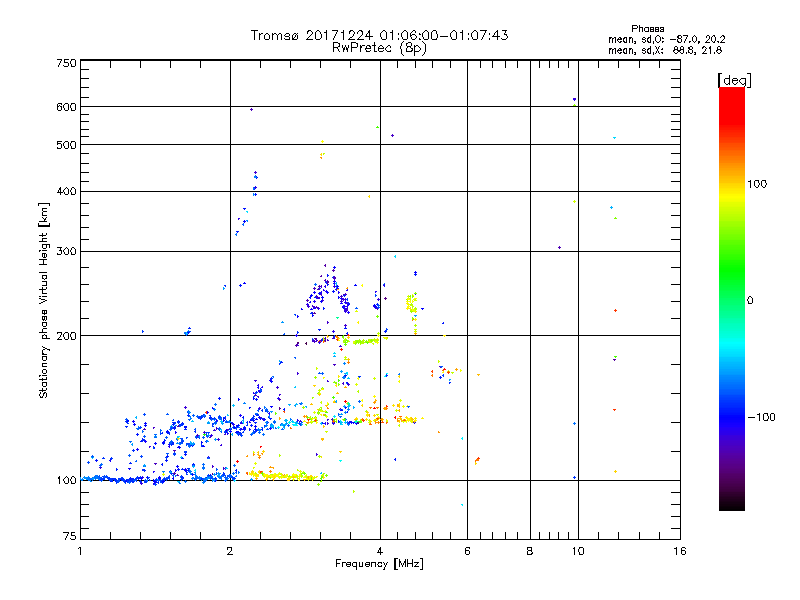
Task: Click the y-axis label '750'
Action: [67, 63]
